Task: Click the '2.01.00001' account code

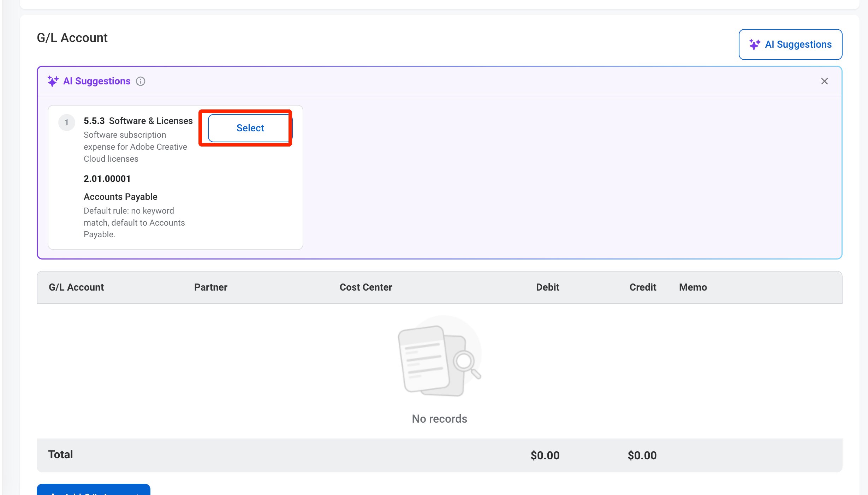Action: (x=107, y=179)
